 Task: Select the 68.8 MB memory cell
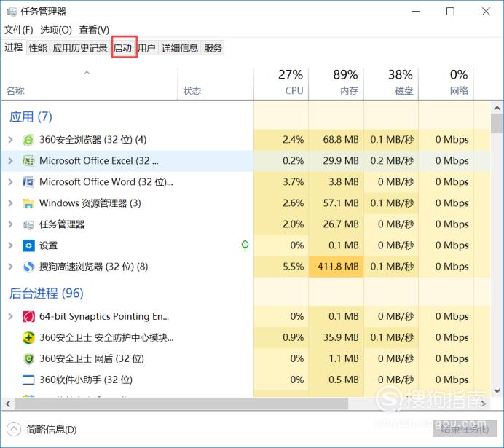[336, 140]
